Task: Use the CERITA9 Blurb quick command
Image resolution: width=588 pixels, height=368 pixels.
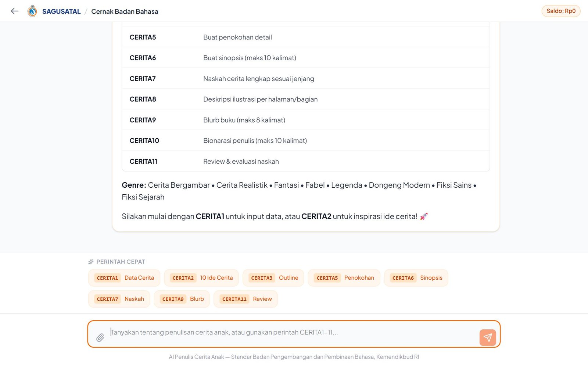Action: [x=182, y=299]
